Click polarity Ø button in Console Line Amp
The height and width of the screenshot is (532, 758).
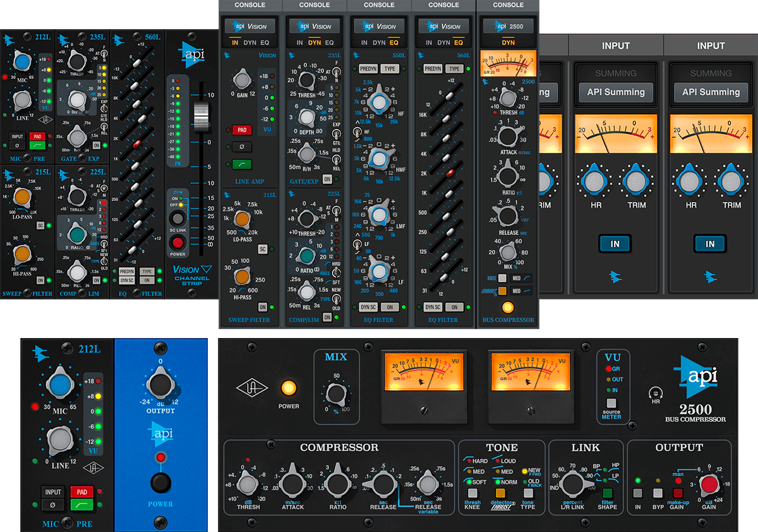click(242, 147)
